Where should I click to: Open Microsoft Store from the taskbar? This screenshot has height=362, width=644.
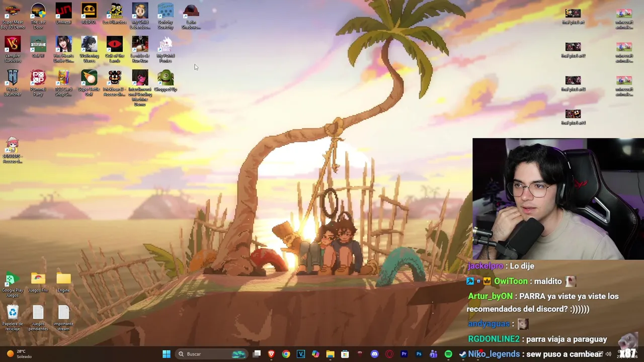click(x=345, y=354)
